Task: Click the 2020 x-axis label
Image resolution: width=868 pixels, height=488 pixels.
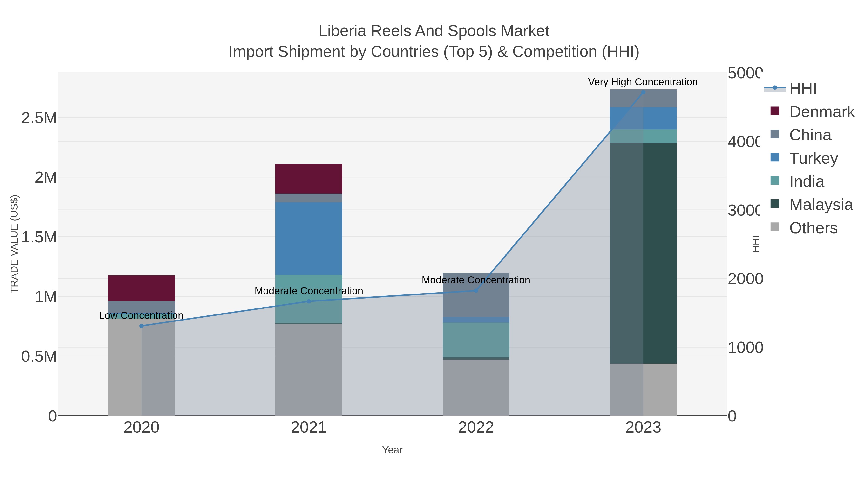Action: 142,428
